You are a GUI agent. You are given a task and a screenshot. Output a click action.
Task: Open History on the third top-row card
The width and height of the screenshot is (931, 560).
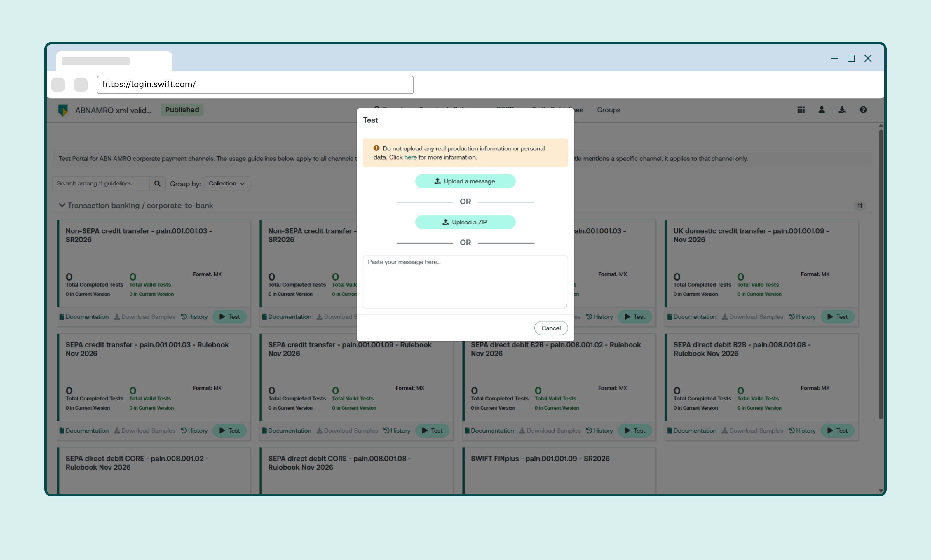pyautogui.click(x=599, y=317)
